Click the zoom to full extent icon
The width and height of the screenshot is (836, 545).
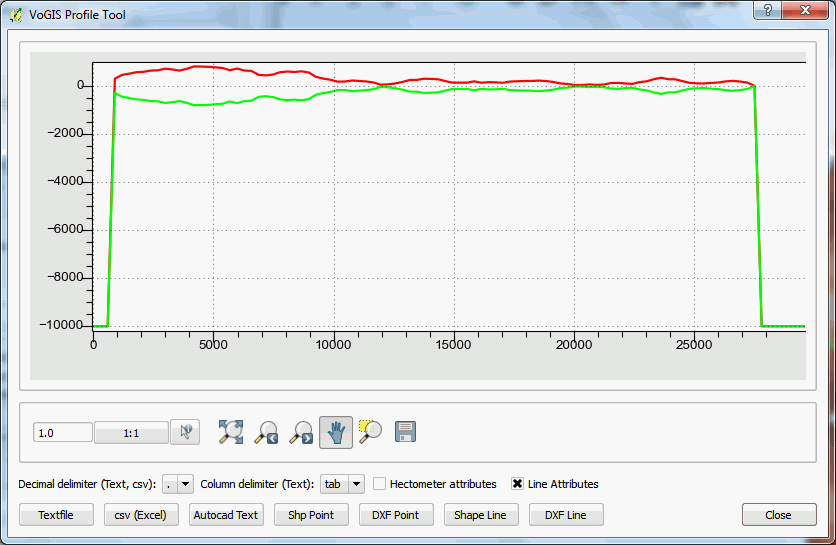(232, 432)
